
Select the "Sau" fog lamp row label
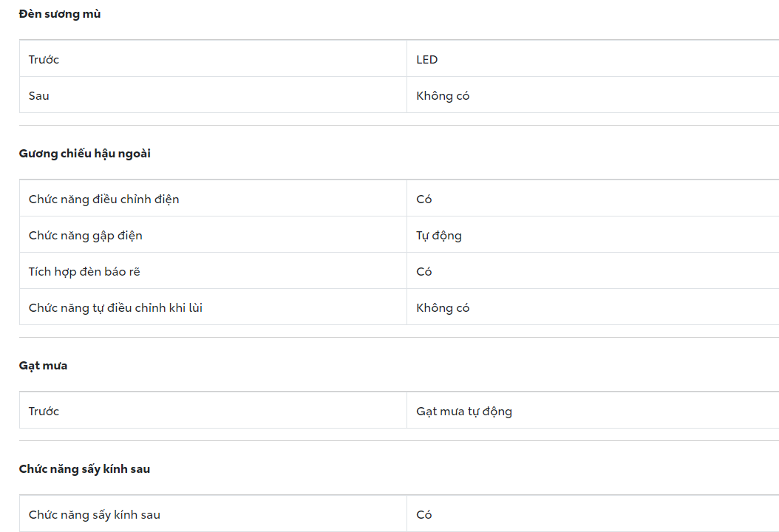point(39,95)
